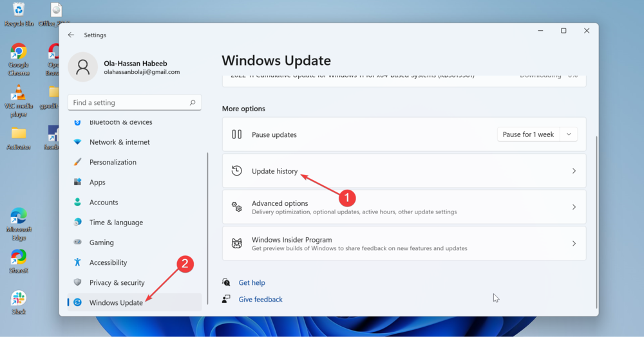Maximize the Settings window
This screenshot has width=644, height=337.
click(563, 31)
